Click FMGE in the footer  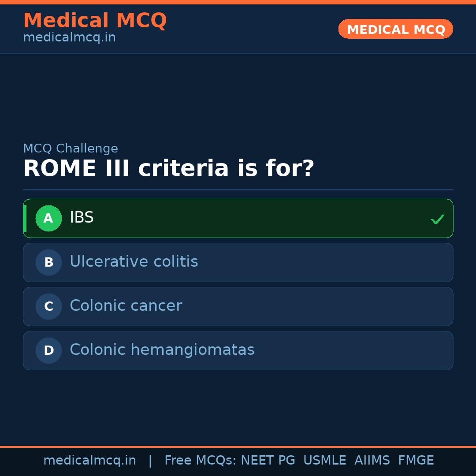pos(416,461)
